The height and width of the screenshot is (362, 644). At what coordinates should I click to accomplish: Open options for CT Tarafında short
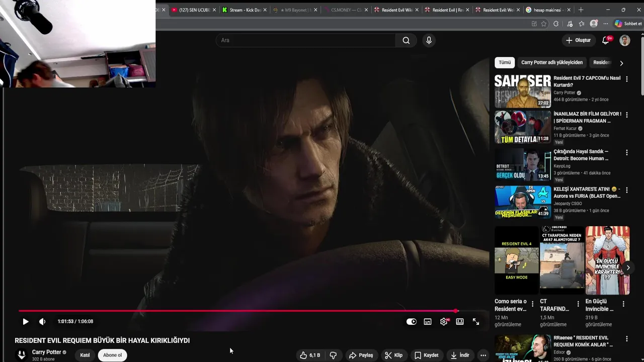pyautogui.click(x=578, y=304)
